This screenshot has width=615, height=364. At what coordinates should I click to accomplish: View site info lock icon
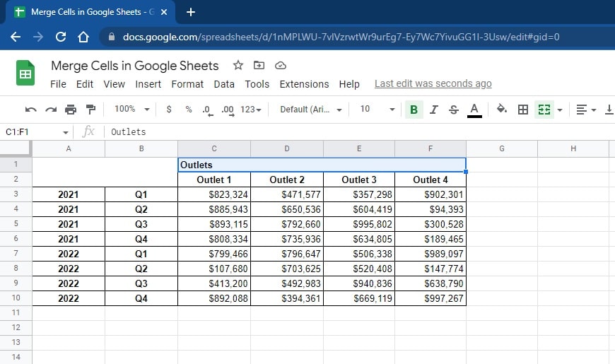112,37
